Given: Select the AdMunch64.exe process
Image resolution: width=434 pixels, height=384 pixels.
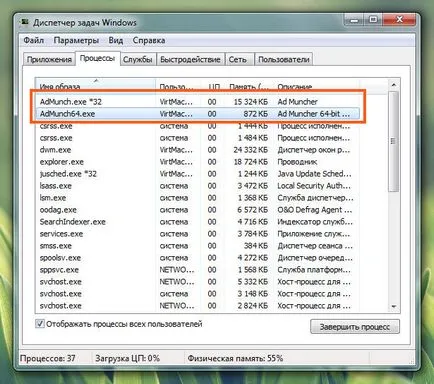Looking at the screenshot, I should [197, 114].
